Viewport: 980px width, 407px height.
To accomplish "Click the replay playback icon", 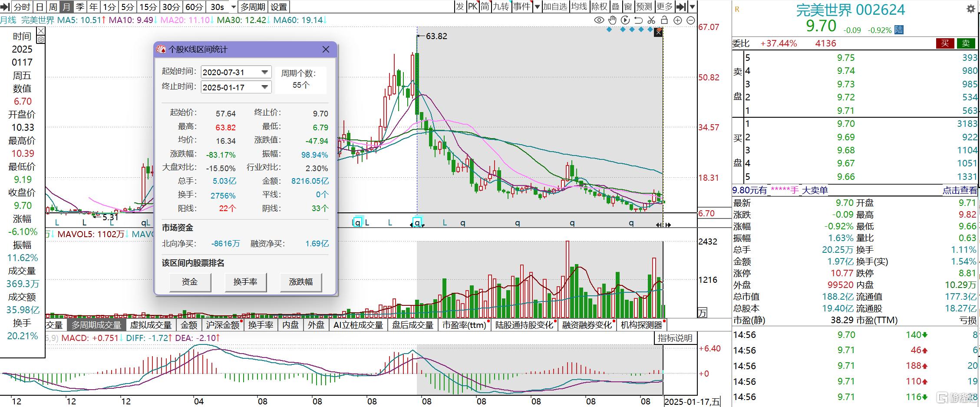I will pyautogui.click(x=625, y=20).
